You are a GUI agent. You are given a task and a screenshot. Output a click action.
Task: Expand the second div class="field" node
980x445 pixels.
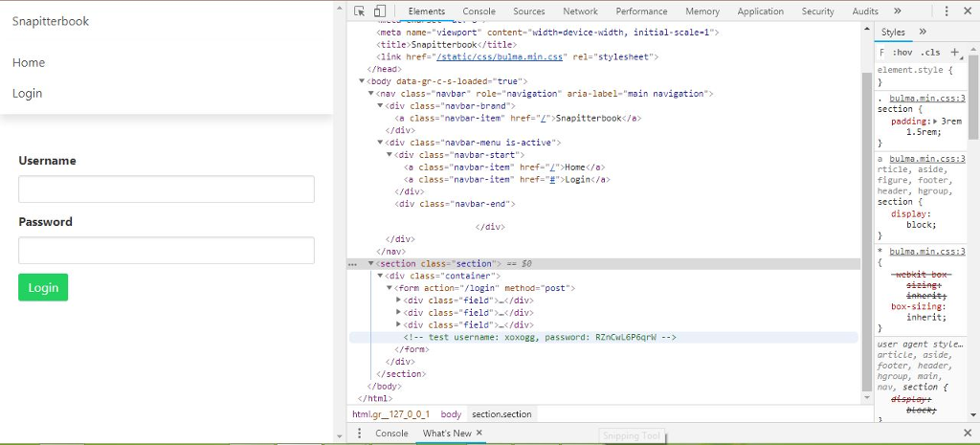coord(399,312)
